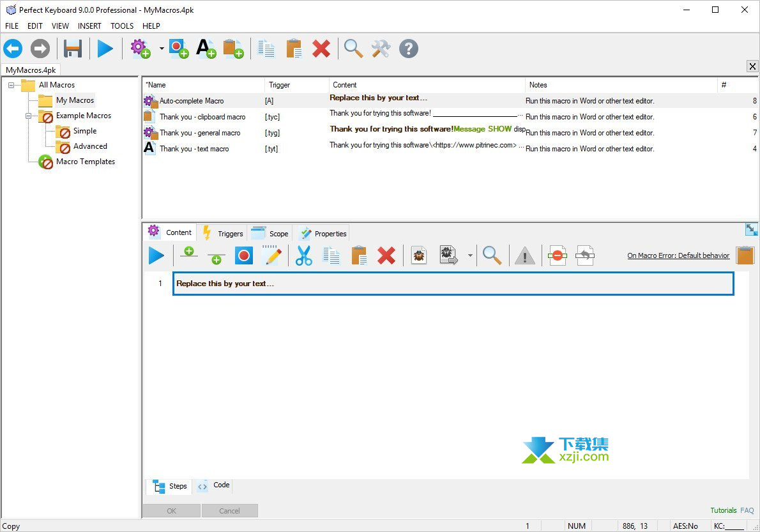This screenshot has height=532, width=760.
Task: Insert step below with green plus icon
Action: [x=216, y=258]
